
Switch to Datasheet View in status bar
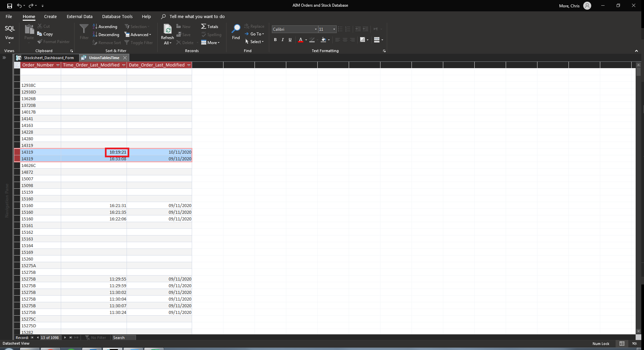pos(622,344)
